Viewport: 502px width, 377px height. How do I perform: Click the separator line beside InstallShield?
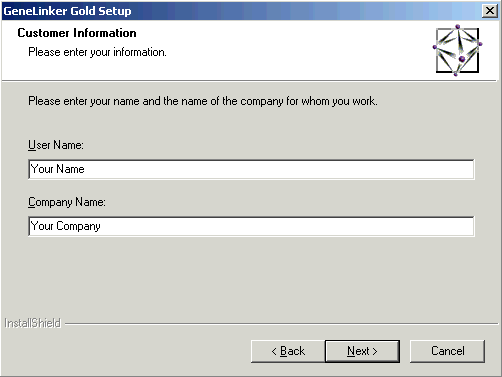tap(281, 323)
